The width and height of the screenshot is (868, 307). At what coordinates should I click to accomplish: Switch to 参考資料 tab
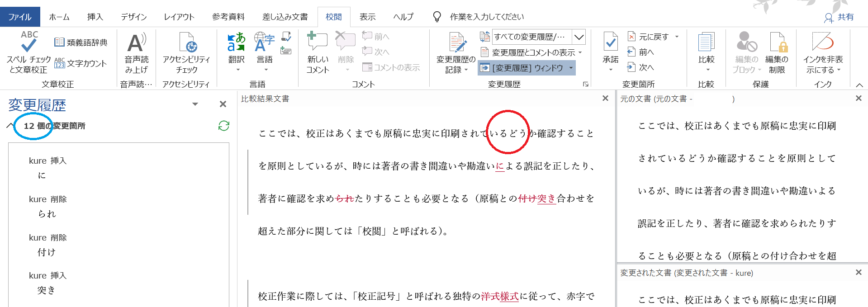(228, 17)
